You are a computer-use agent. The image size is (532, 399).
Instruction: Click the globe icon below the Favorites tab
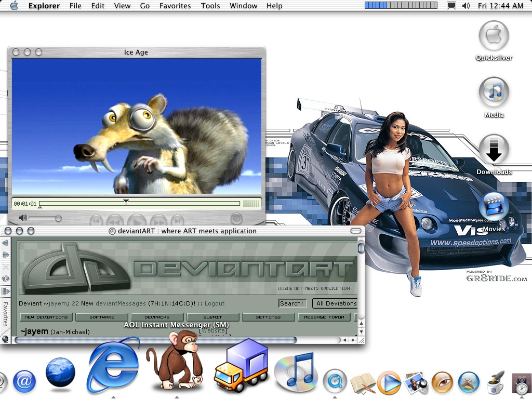point(5,339)
